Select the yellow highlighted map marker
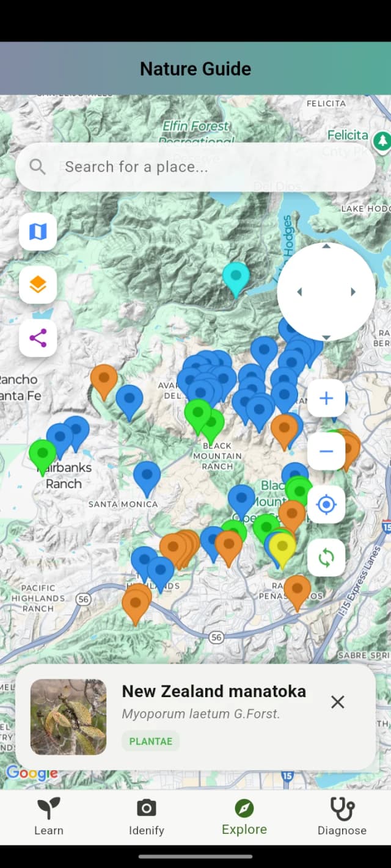The image size is (391, 868). (282, 547)
